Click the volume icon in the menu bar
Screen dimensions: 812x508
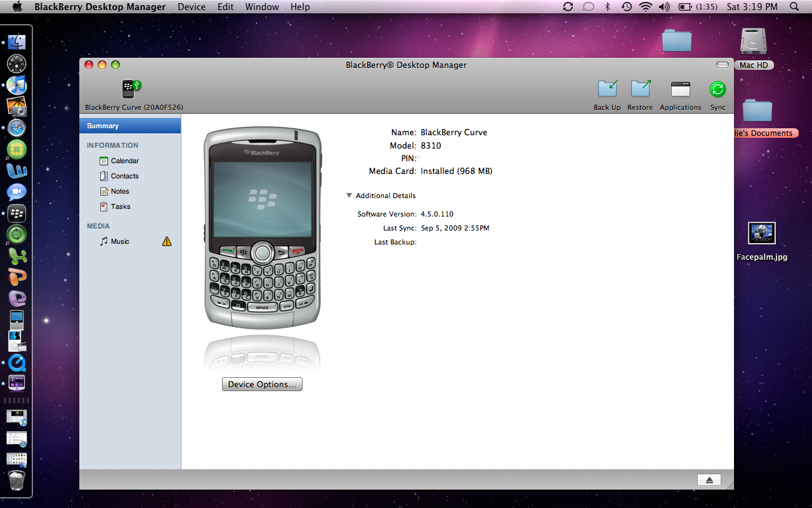tap(664, 7)
